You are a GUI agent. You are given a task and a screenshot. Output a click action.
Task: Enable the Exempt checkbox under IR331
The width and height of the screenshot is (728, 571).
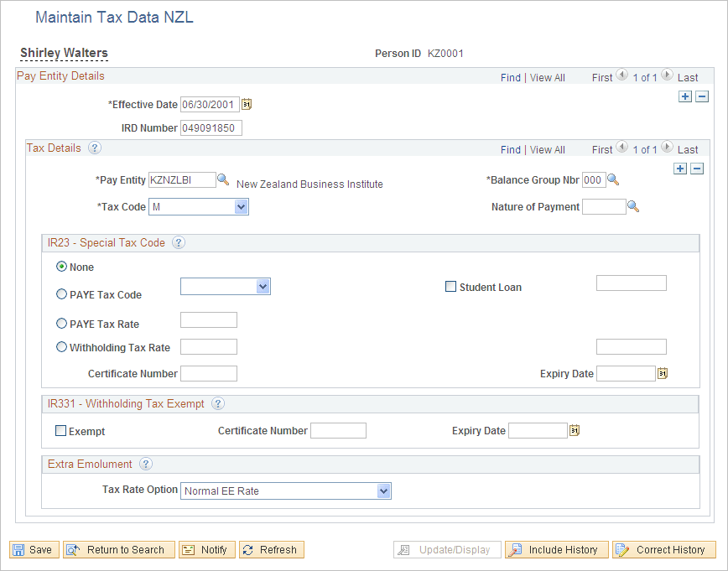click(60, 430)
